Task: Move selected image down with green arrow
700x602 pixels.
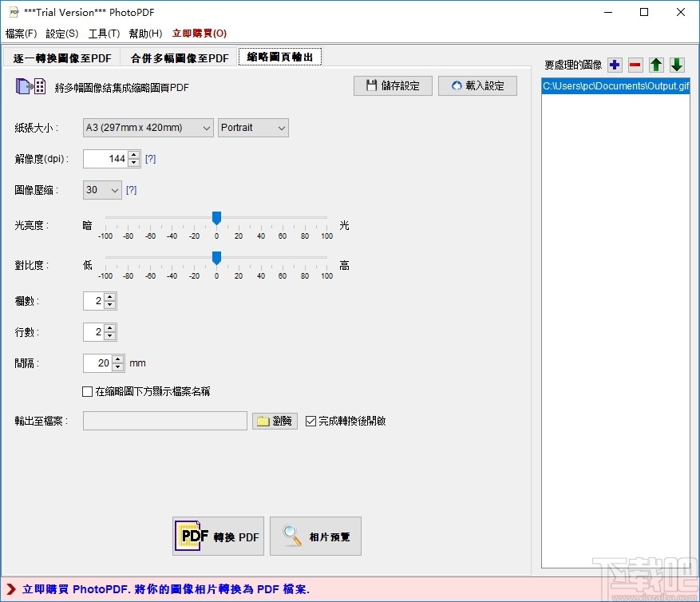Action: click(x=674, y=65)
